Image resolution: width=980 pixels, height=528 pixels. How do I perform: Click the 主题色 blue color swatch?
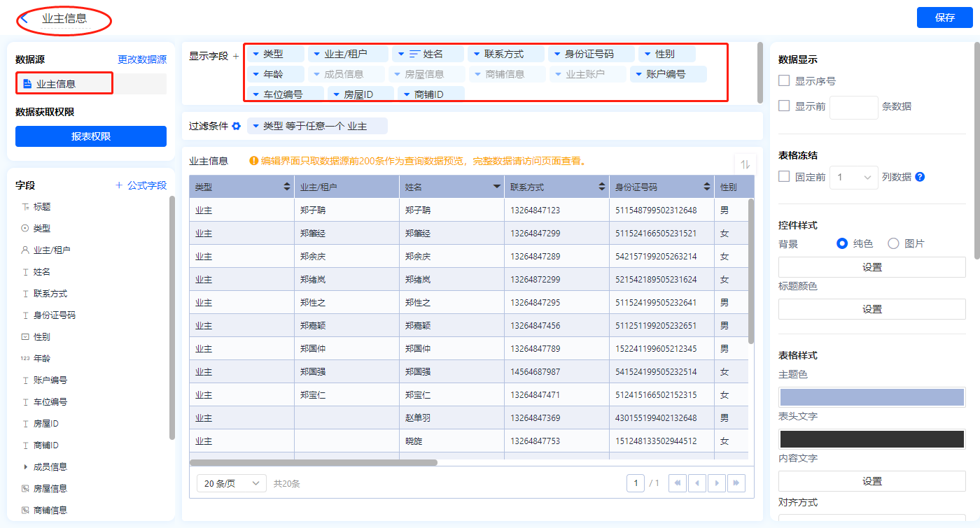[871, 397]
